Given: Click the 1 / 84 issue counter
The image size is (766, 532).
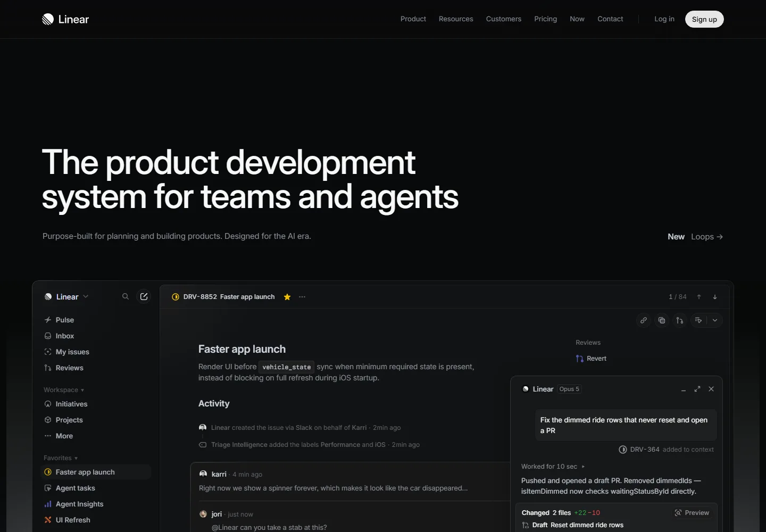Looking at the screenshot, I should tap(678, 297).
